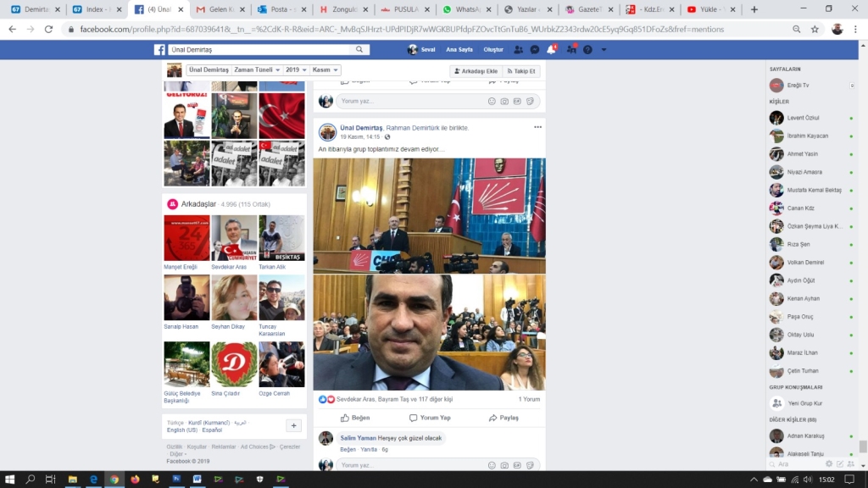Click the volume icon in system tray

point(808,480)
